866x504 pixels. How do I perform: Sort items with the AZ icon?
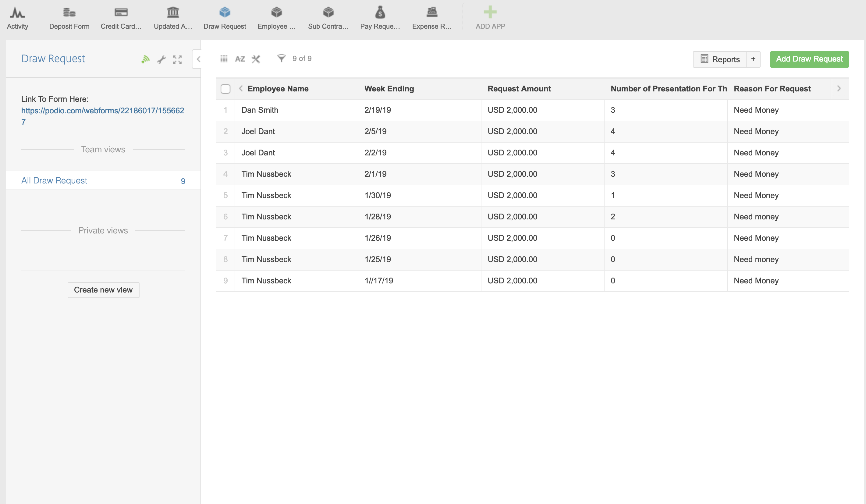tap(240, 59)
